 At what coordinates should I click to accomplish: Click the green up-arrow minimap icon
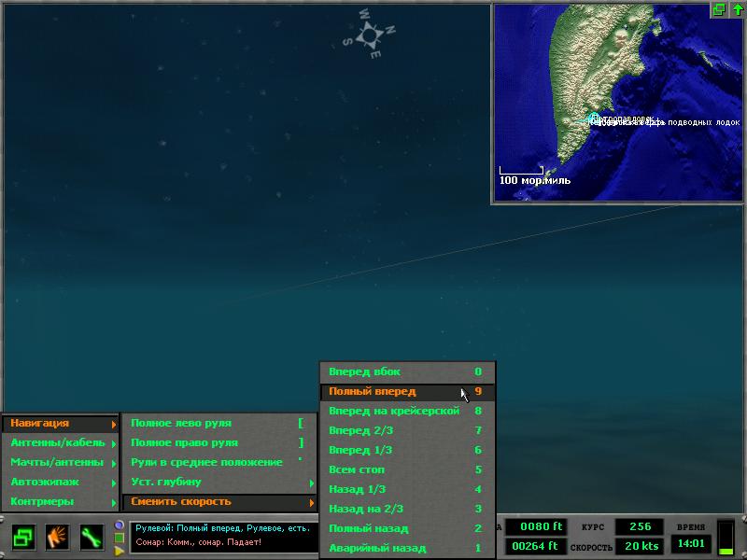[737, 9]
